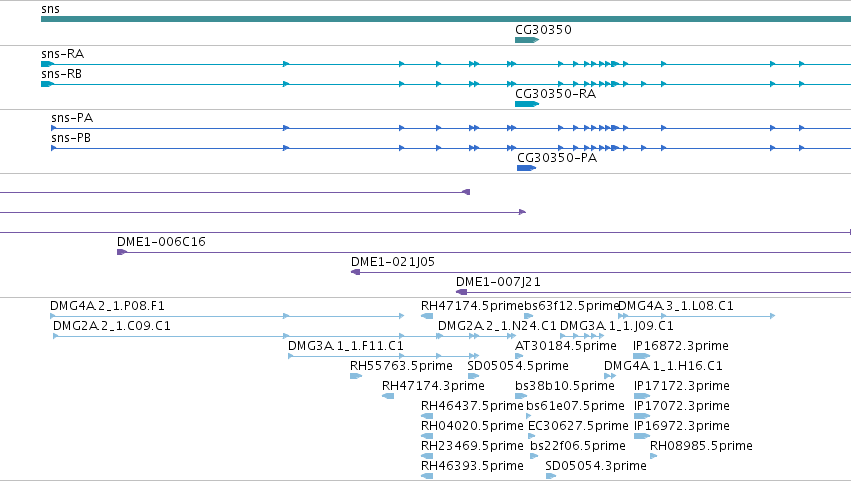Image resolution: width=851 pixels, height=481 pixels.
Task: Click the purple start arrow of DME1-021J05
Action: (355, 272)
